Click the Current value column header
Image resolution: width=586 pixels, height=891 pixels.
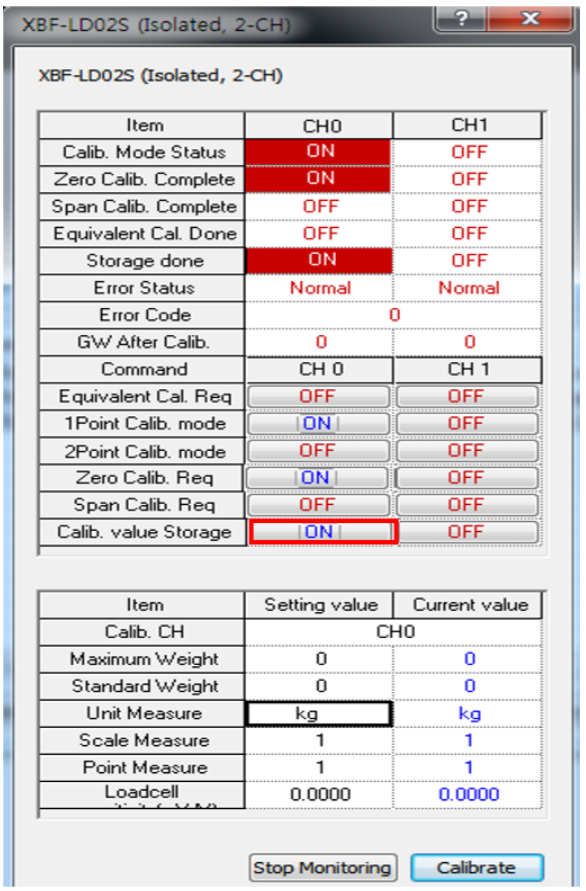click(x=468, y=605)
